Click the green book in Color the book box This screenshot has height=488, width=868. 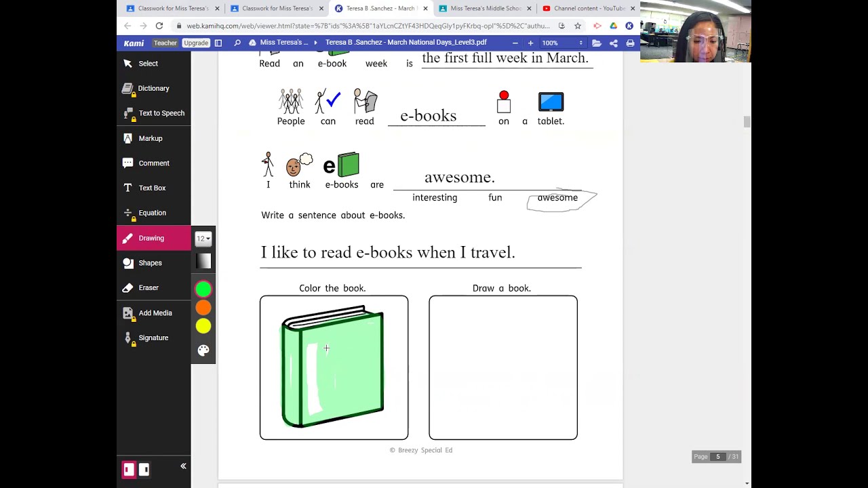click(333, 367)
